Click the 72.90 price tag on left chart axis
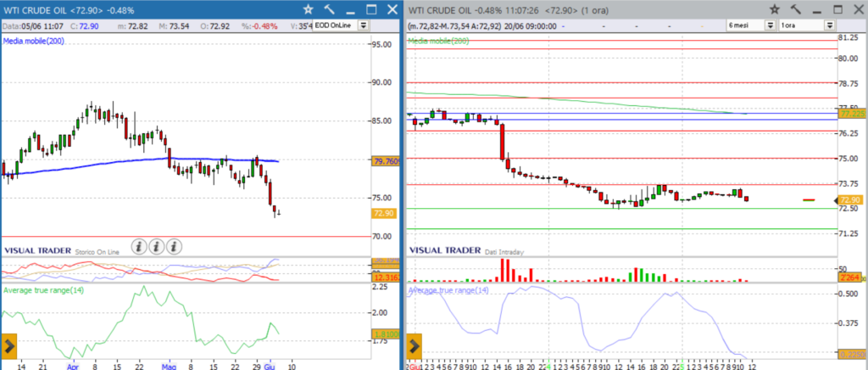 tap(384, 213)
